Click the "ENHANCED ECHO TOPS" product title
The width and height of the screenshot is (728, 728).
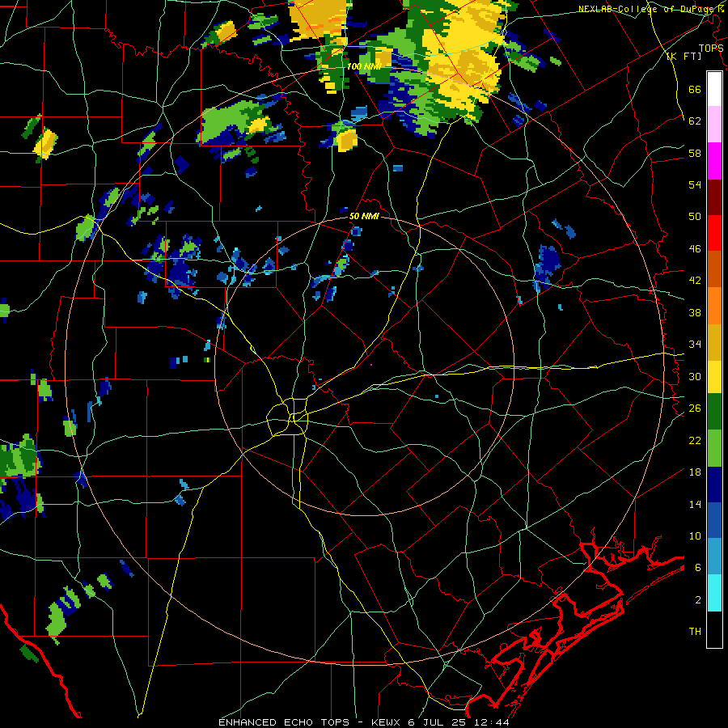click(284, 722)
